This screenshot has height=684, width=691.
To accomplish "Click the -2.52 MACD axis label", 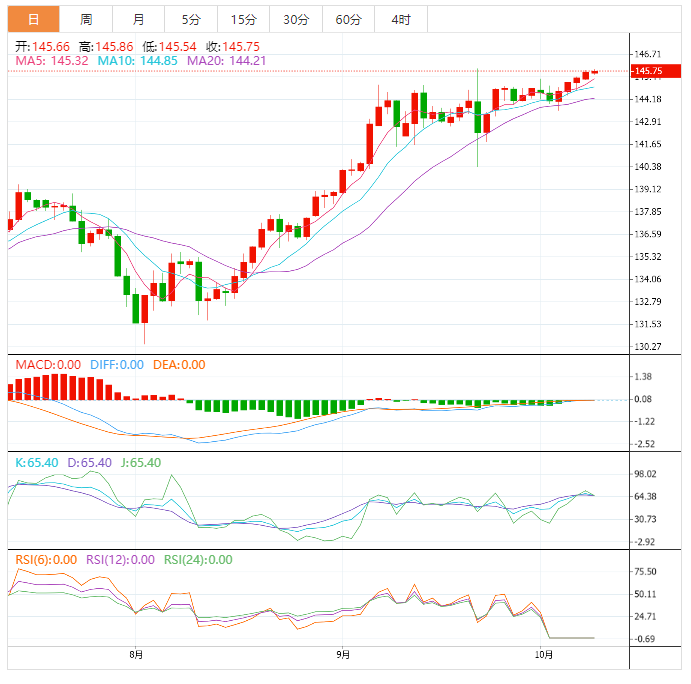I will [645, 444].
